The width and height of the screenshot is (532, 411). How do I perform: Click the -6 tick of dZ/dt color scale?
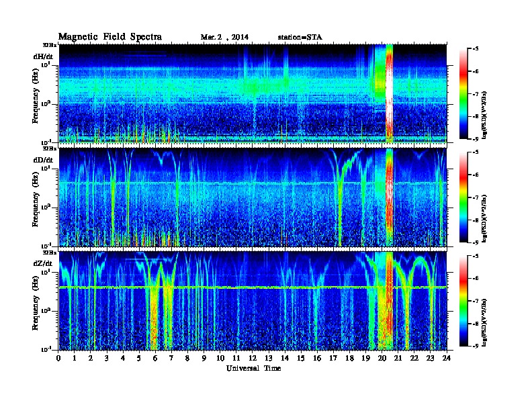(x=476, y=279)
